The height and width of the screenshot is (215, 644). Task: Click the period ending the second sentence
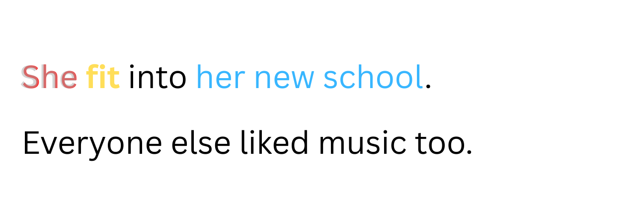(x=469, y=152)
